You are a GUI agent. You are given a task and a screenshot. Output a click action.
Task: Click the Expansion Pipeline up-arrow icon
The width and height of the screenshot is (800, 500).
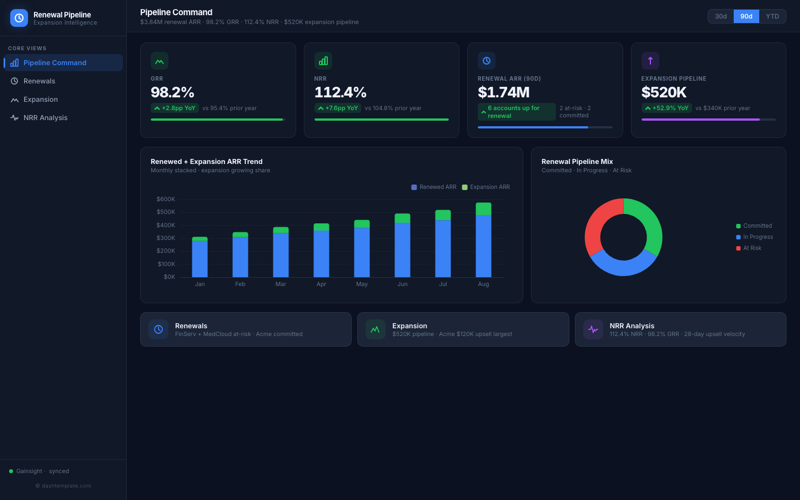coord(650,61)
